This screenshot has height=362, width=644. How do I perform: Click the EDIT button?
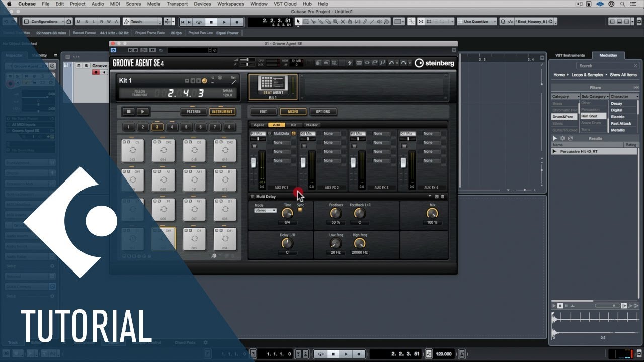click(263, 112)
